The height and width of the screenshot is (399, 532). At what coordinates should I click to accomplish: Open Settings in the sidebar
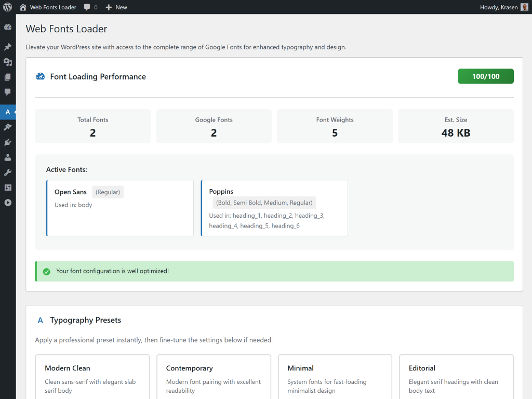(8, 188)
